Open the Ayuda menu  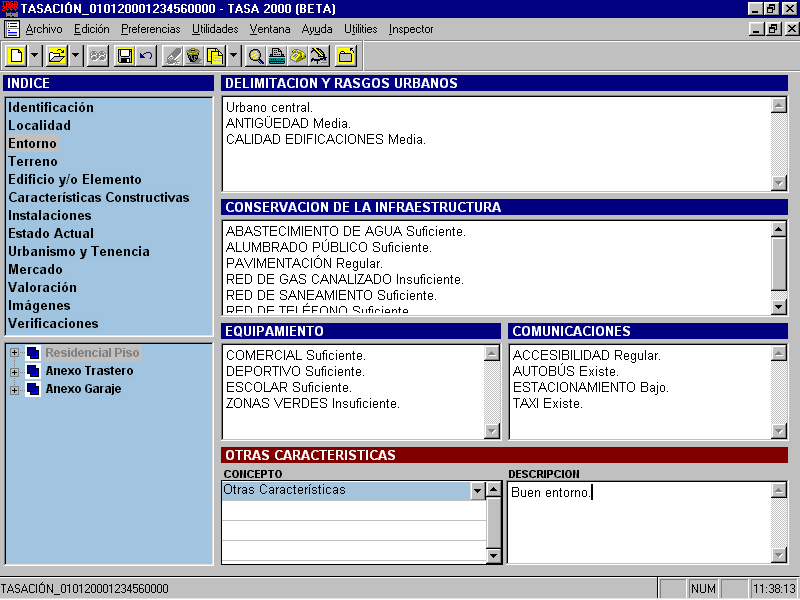point(317,29)
